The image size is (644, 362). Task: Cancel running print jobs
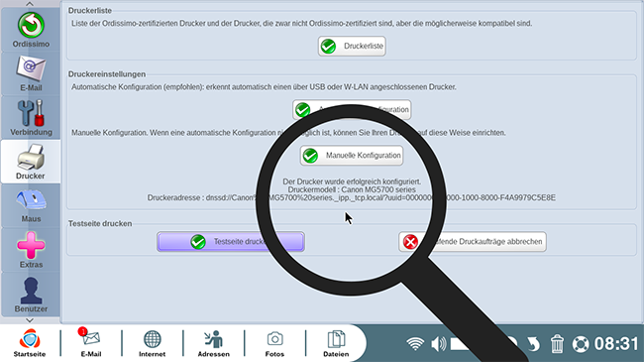[x=473, y=241]
